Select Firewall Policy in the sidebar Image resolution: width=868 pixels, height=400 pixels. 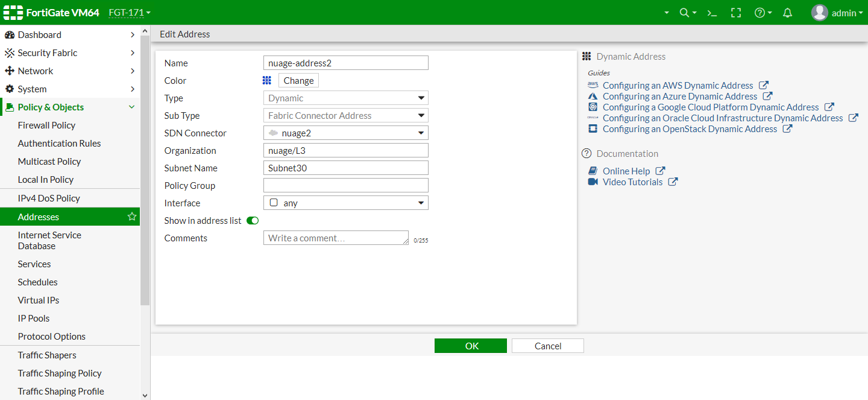(x=45, y=125)
